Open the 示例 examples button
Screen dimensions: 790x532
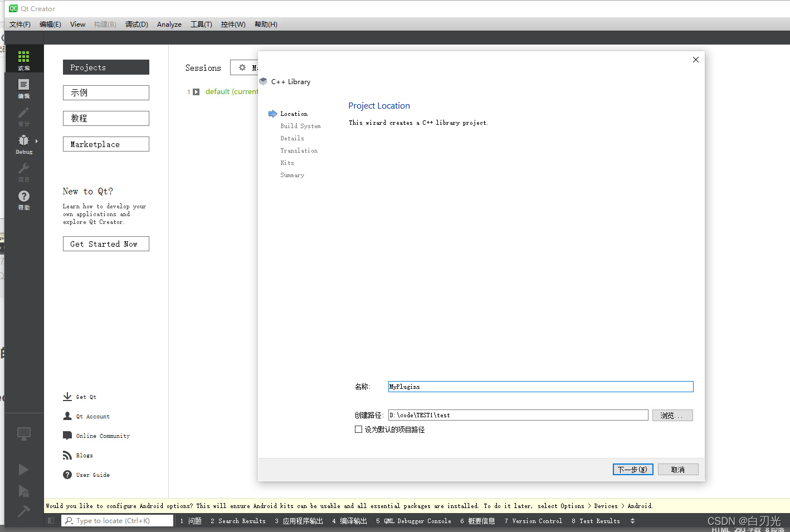(106, 92)
